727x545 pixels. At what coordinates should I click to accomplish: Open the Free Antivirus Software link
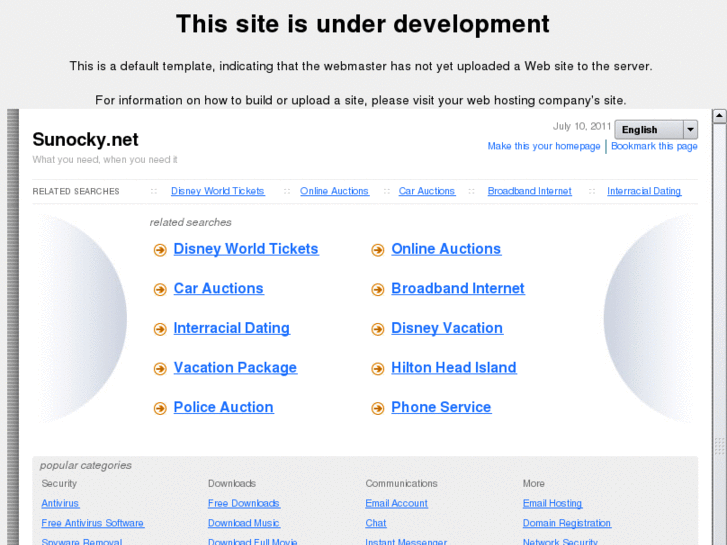tap(92, 523)
